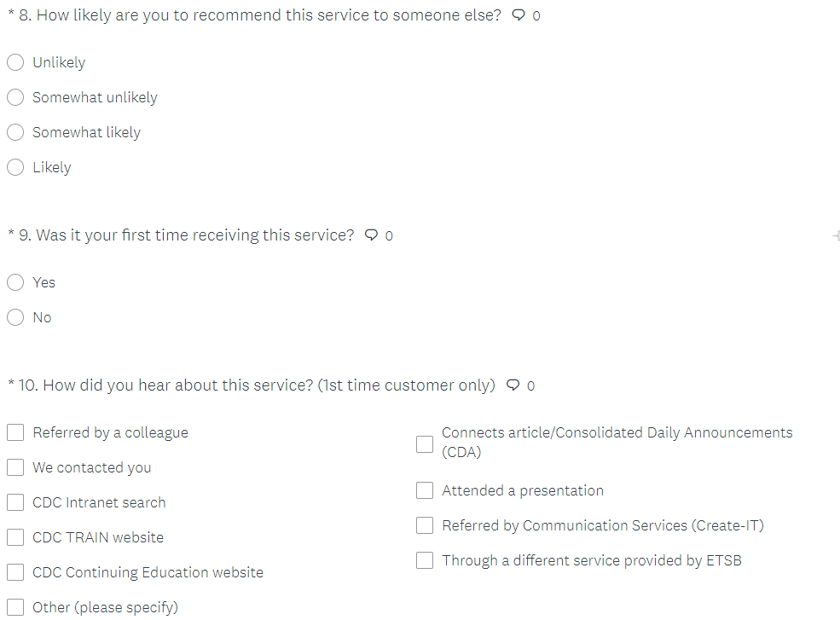This screenshot has height=620, width=840.
Task: Check Referred by a colleague
Action: point(15,432)
